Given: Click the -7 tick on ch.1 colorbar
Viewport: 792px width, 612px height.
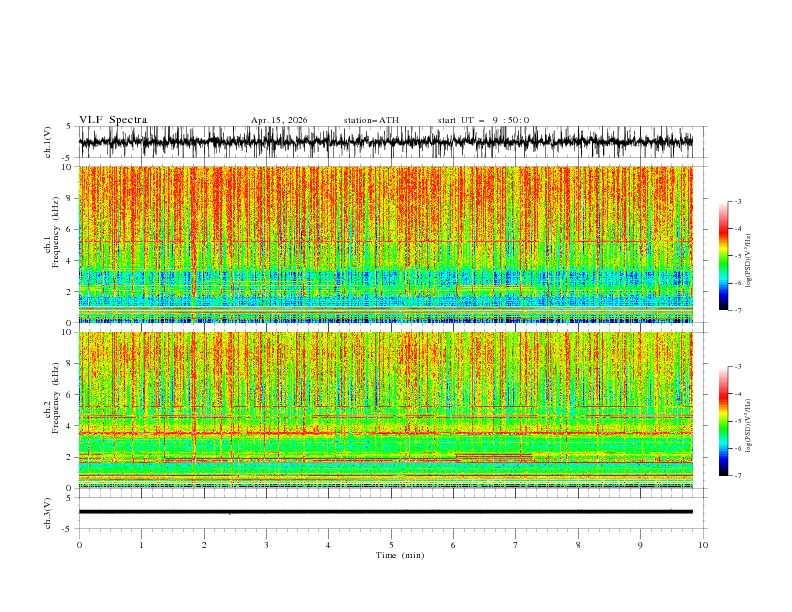Looking at the screenshot, I should tap(737, 310).
